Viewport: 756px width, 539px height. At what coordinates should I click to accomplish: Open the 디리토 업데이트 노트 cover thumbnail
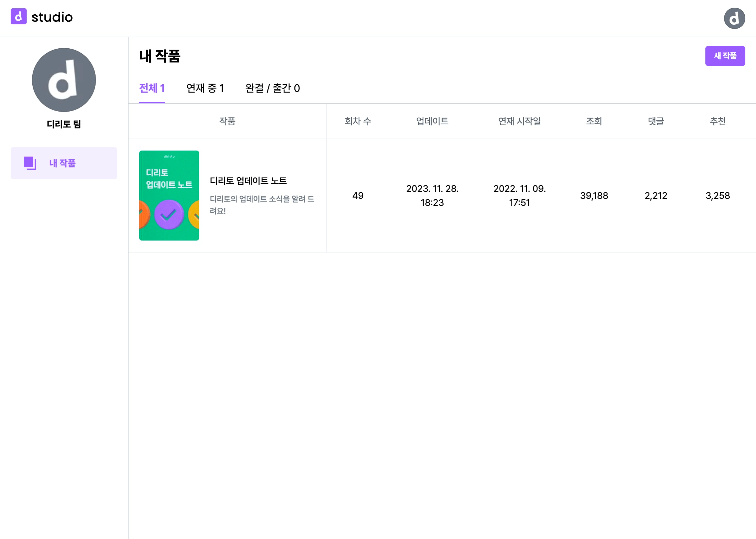pyautogui.click(x=169, y=196)
